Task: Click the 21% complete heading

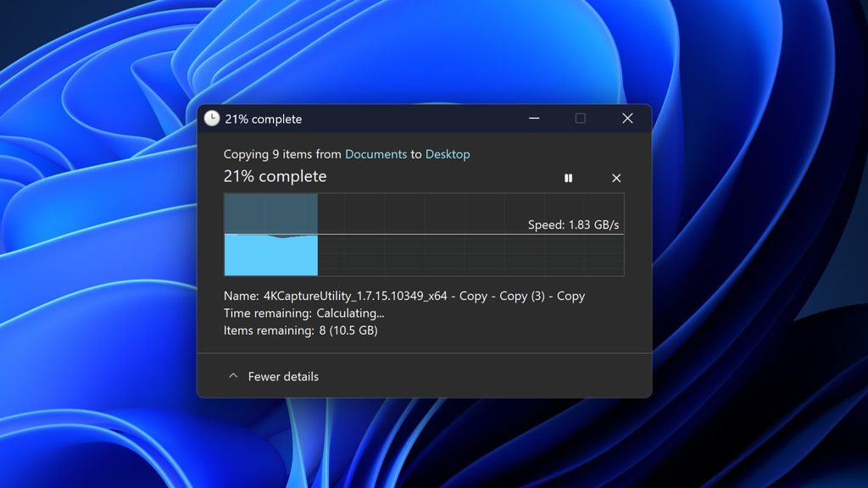Action: tap(274, 176)
